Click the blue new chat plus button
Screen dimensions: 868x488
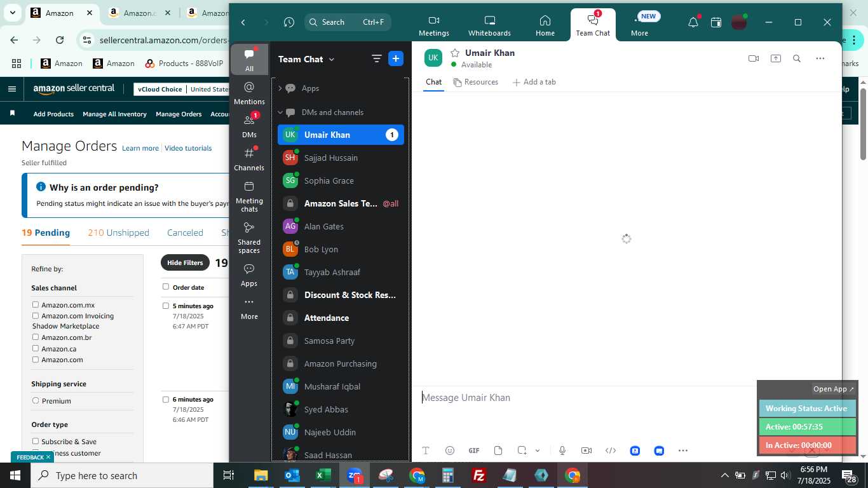click(395, 58)
